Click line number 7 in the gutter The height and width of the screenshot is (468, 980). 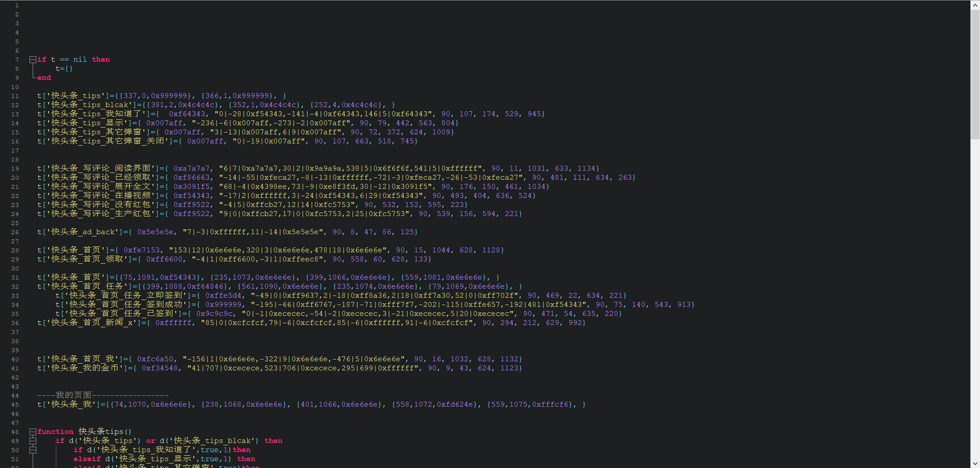[17, 59]
